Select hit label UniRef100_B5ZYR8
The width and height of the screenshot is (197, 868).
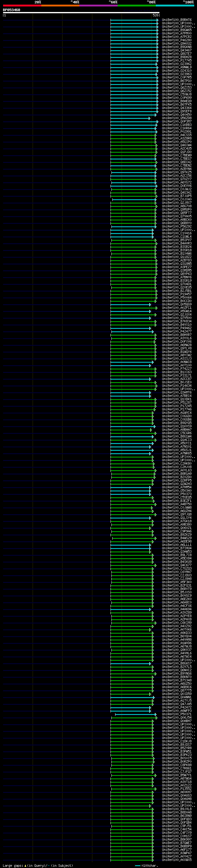177,748
